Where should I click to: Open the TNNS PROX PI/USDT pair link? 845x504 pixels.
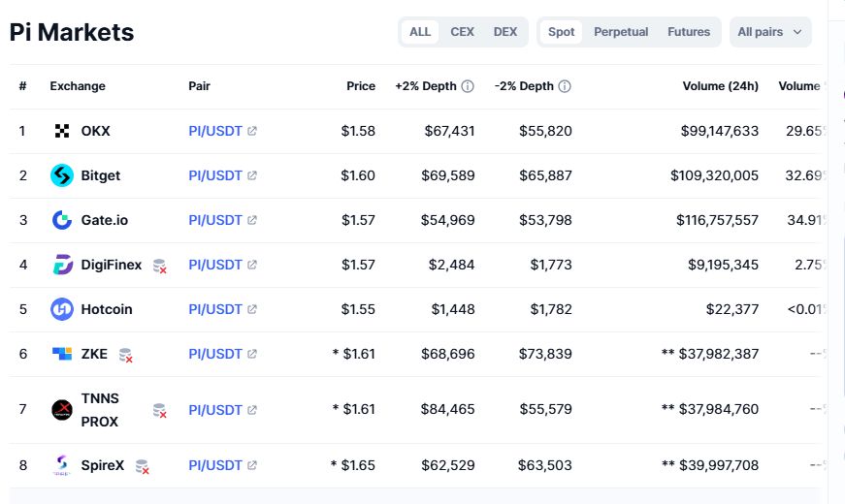215,410
